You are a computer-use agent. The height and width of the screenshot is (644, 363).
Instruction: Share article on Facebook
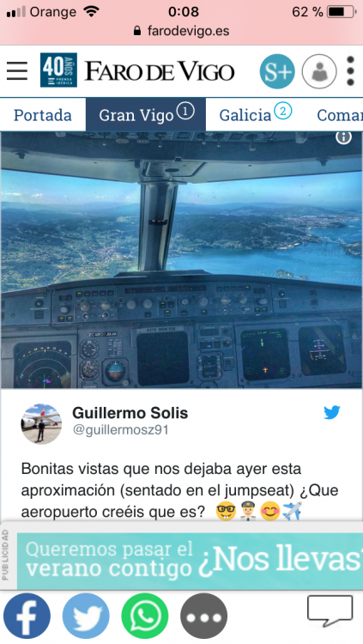[x=27, y=616]
